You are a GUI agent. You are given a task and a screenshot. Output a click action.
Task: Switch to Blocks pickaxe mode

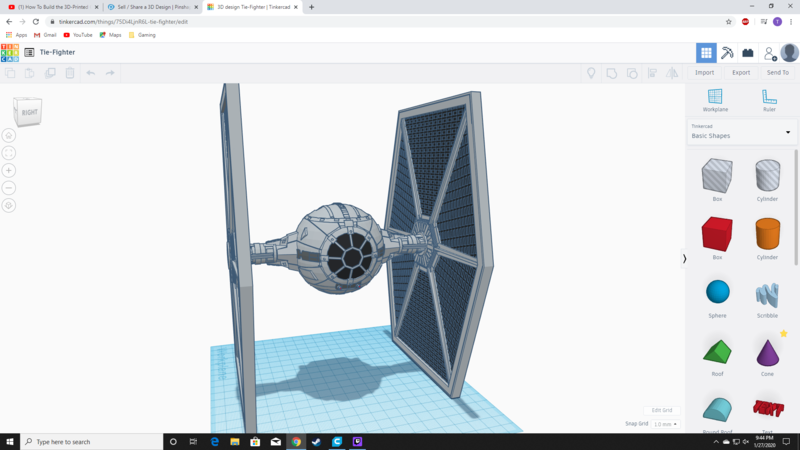(x=727, y=53)
